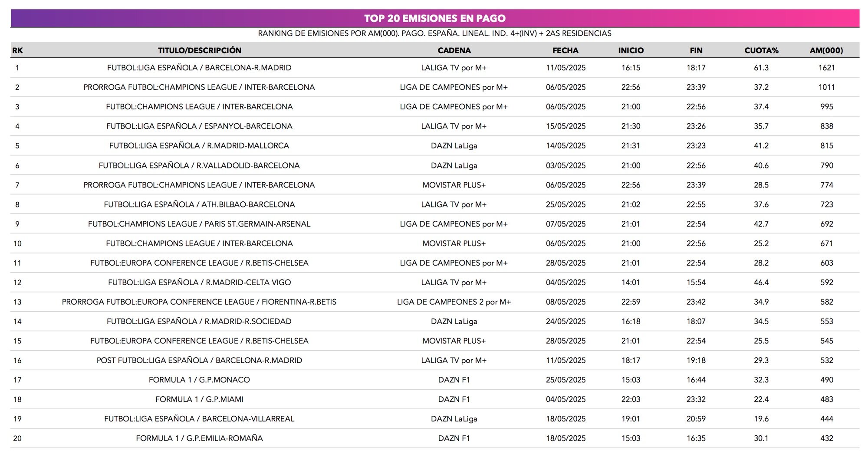
Task: Select title PARIS ST.GERMAIN-ARSENAL row
Action: 199,224
